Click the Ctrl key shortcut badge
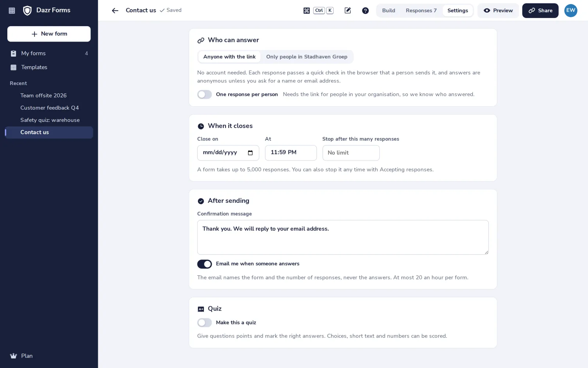 tap(319, 10)
